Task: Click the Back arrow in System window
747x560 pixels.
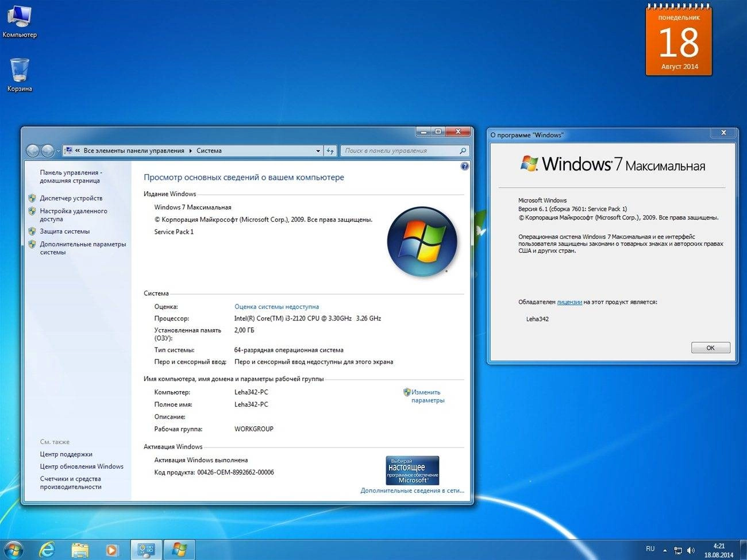Action: click(x=33, y=151)
